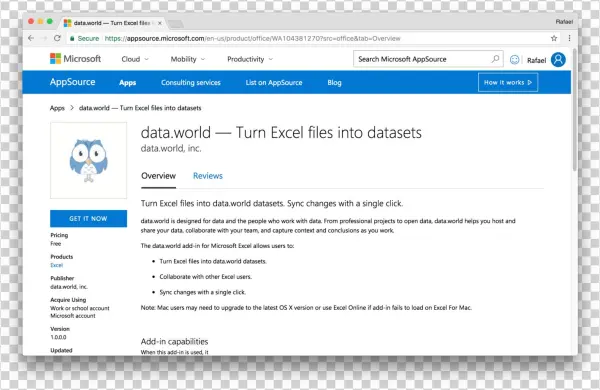Switch to the Reviews tab
Viewport: 600px width, 390px height.
208,176
